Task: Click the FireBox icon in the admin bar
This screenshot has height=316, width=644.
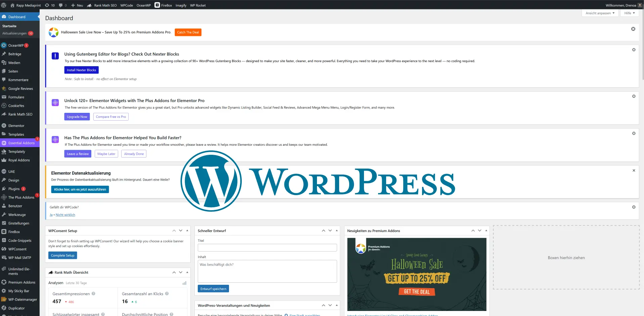Action: pyautogui.click(x=157, y=5)
